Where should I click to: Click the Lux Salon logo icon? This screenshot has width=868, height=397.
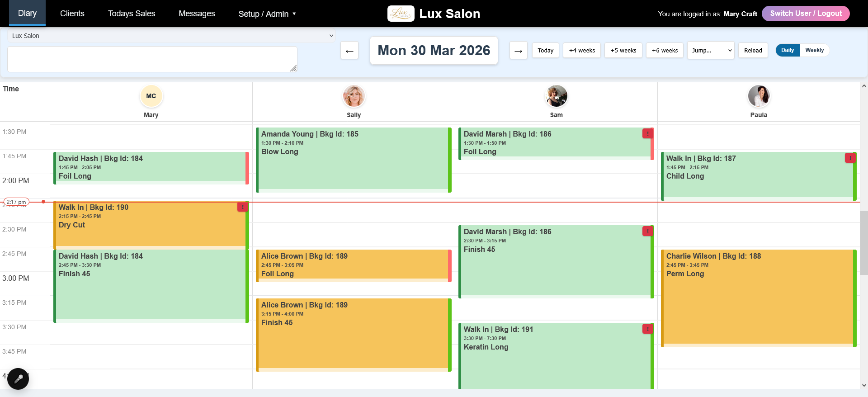[x=401, y=14]
